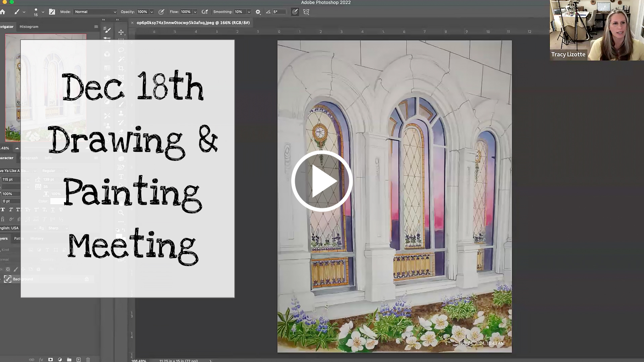Image resolution: width=644 pixels, height=362 pixels.
Task: Expand the Smoothing slider arrow
Action: click(249, 12)
